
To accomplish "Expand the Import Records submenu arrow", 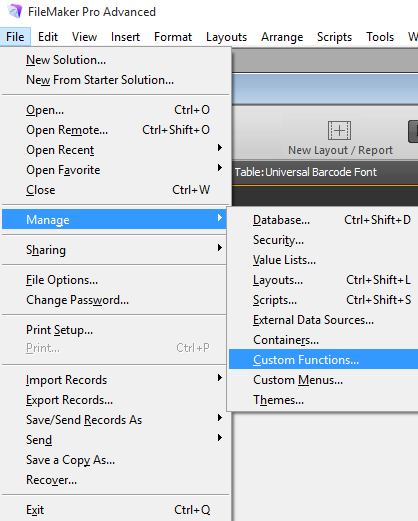I will [219, 378].
